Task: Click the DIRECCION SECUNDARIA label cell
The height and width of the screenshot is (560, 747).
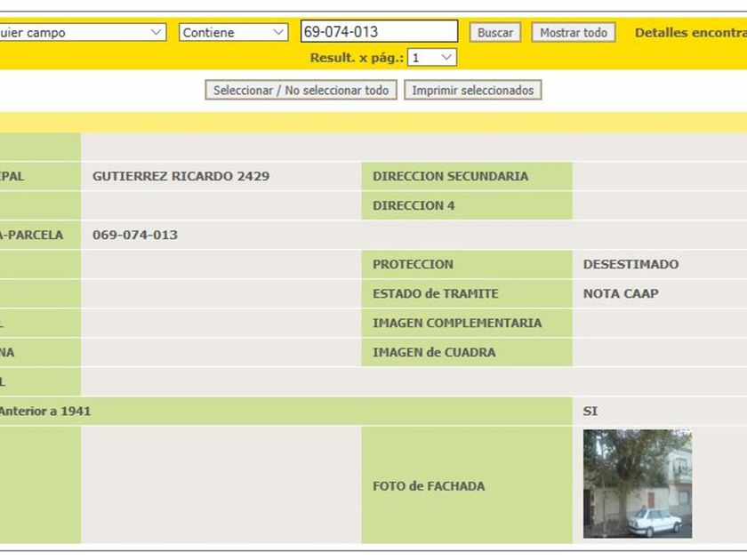Action: [467, 176]
